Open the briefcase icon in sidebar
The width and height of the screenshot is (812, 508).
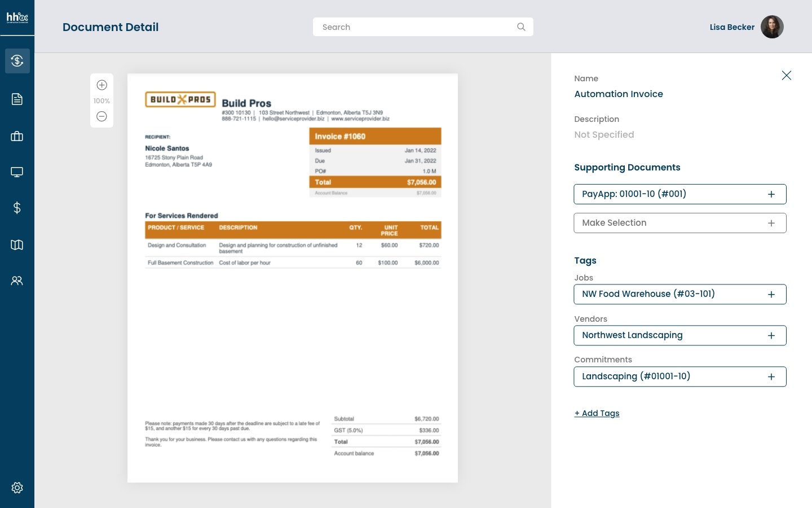(x=17, y=136)
